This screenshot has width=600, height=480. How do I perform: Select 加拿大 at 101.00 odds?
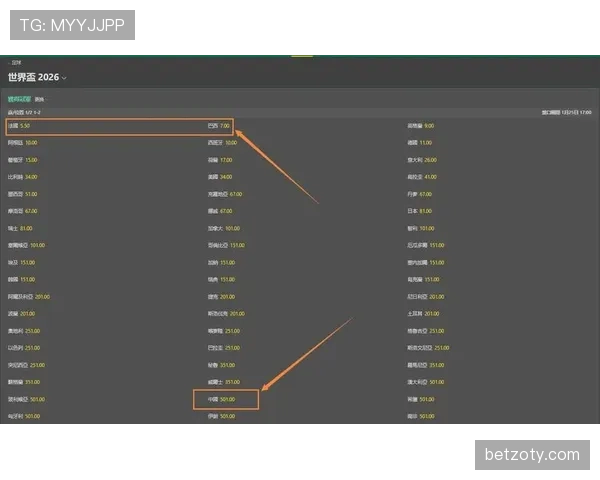click(224, 229)
